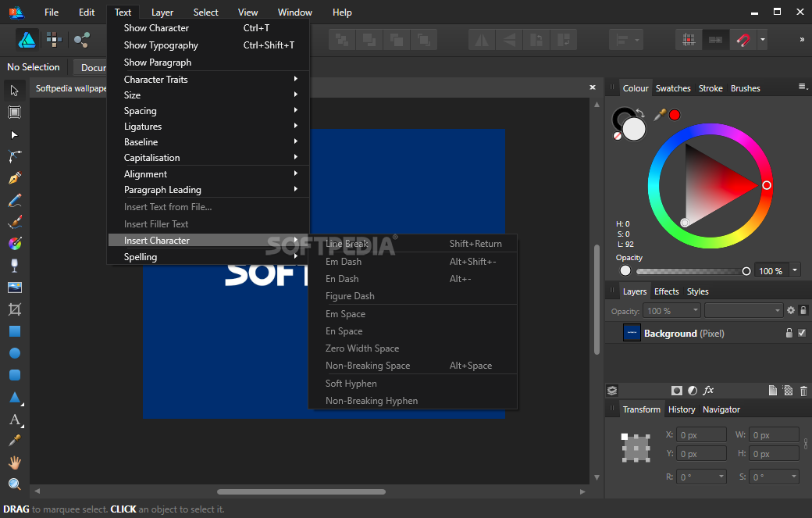
Task: Switch to Export Persona
Action: tap(81, 39)
